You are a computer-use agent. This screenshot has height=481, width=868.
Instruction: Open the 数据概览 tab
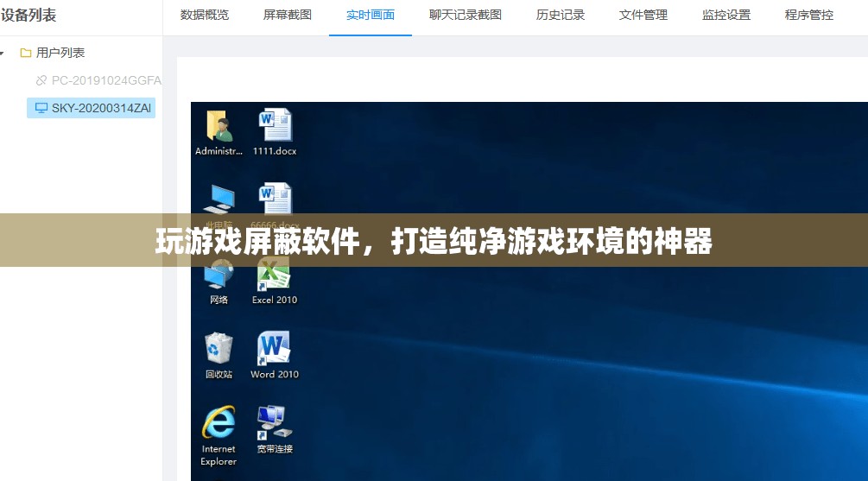(205, 15)
